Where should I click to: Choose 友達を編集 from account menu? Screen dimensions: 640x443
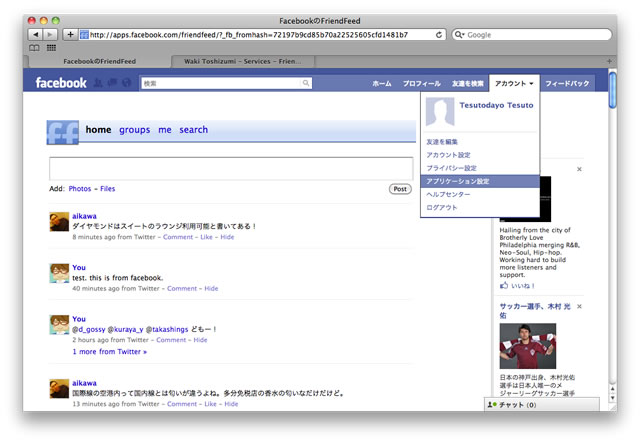tap(442, 142)
